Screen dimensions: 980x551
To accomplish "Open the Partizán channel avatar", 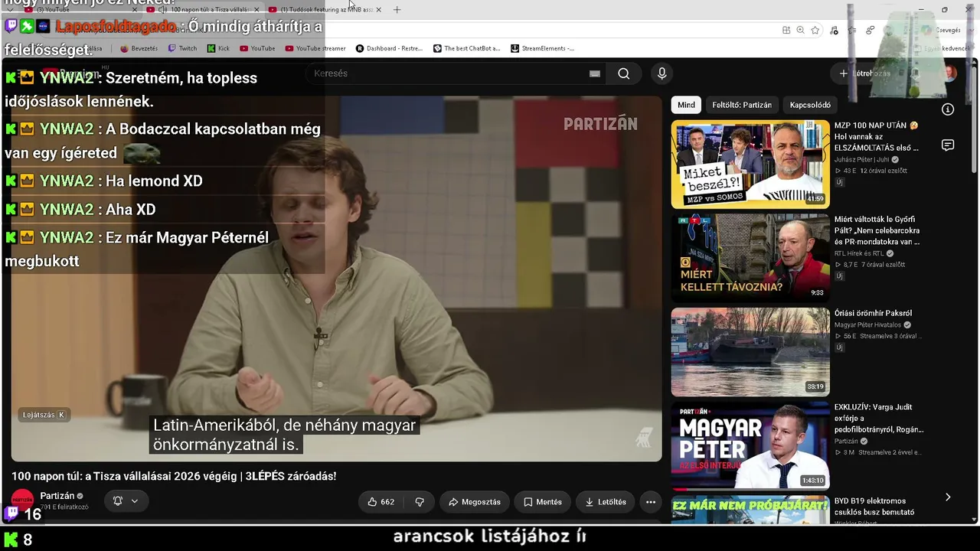I will click(x=22, y=500).
